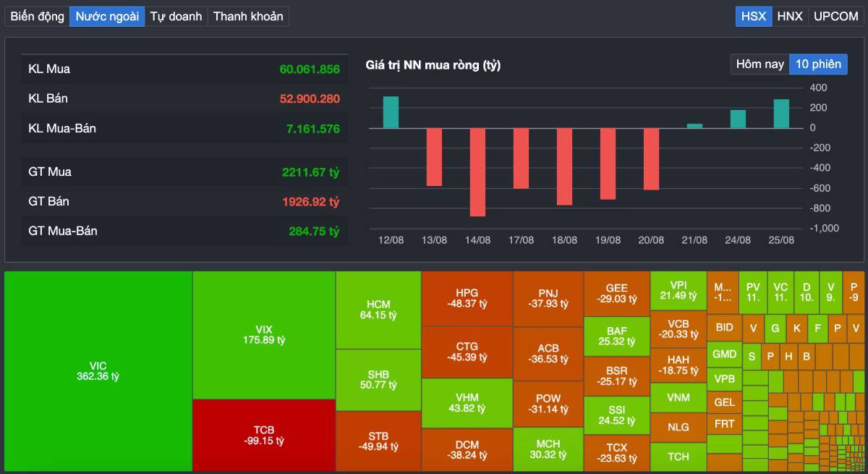Select the KL Mua-Bán value 7.161.576

pyautogui.click(x=312, y=129)
